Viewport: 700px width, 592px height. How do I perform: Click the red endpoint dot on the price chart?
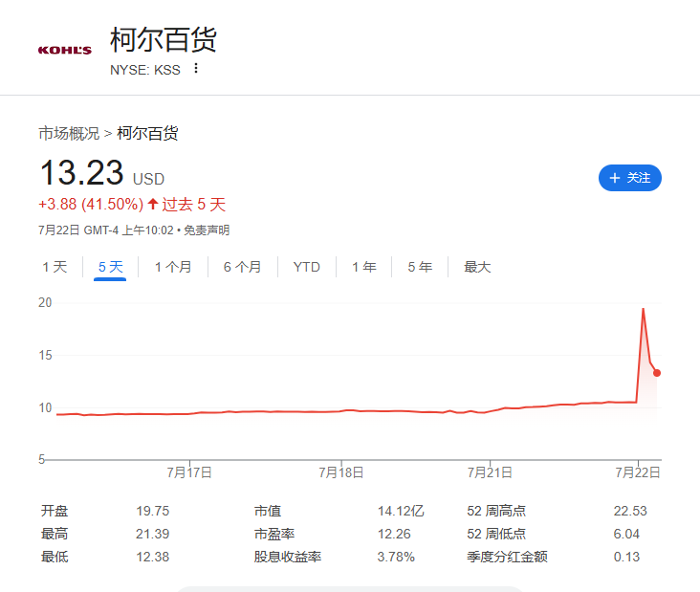point(657,373)
